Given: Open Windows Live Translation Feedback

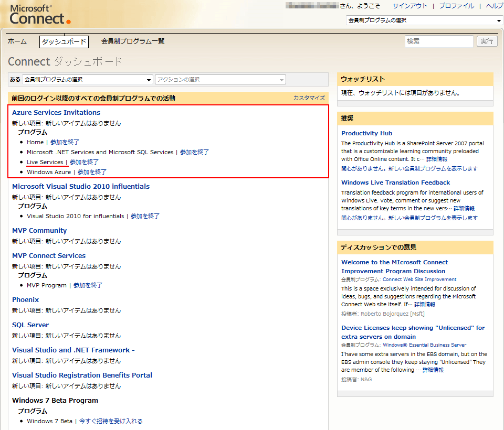Looking at the screenshot, I should [x=396, y=182].
